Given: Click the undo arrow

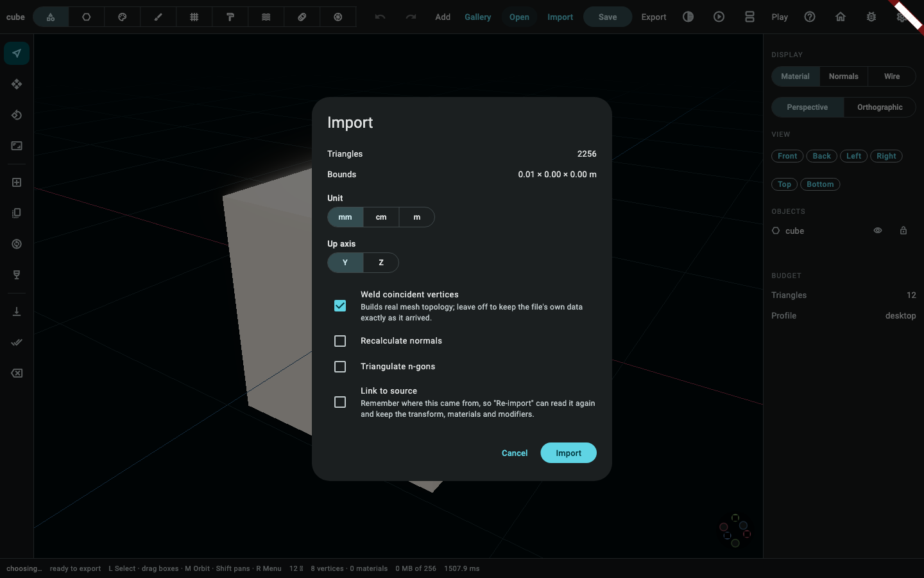Looking at the screenshot, I should 381,17.
